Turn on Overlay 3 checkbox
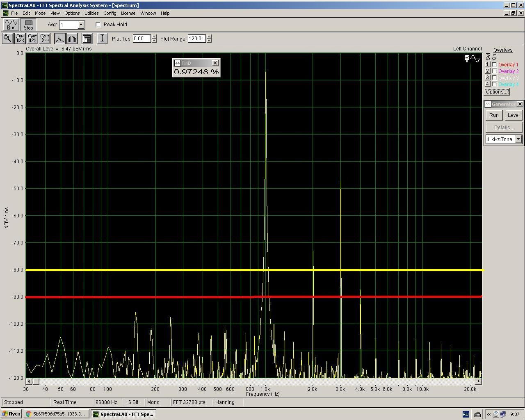 point(495,78)
